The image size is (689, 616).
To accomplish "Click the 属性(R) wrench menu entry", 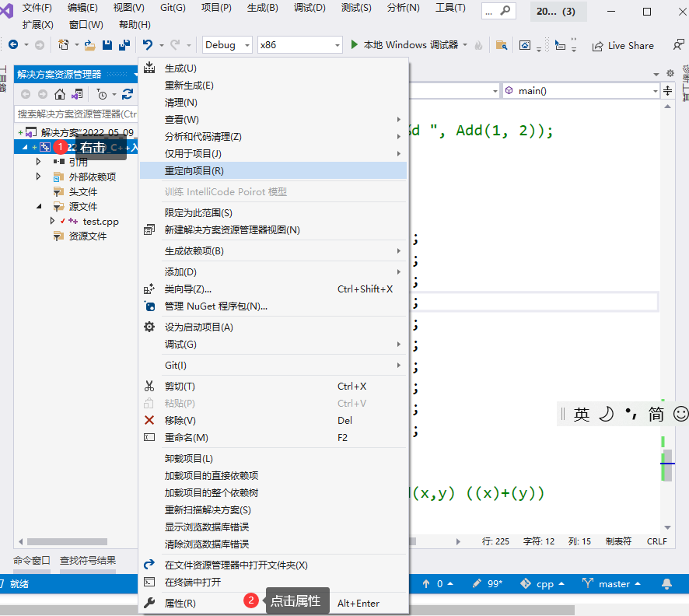I will [x=180, y=603].
